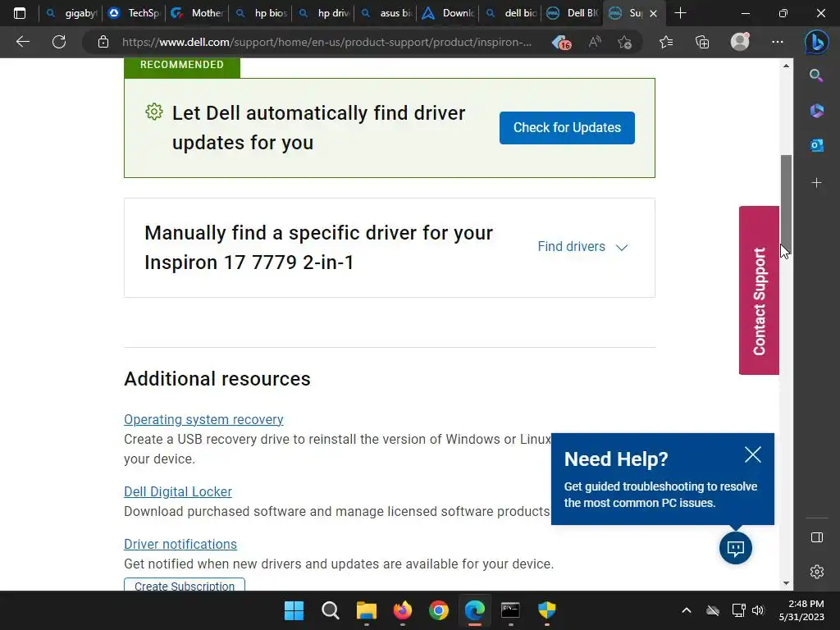This screenshot has width=840, height=630.
Task: Open sidebar settings gear
Action: coord(816,572)
